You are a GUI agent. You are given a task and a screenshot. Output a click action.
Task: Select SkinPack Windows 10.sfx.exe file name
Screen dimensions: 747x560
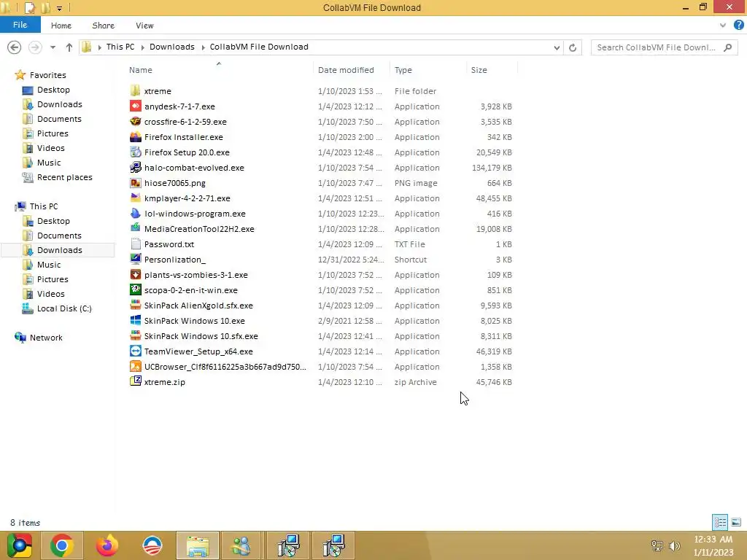click(x=201, y=335)
